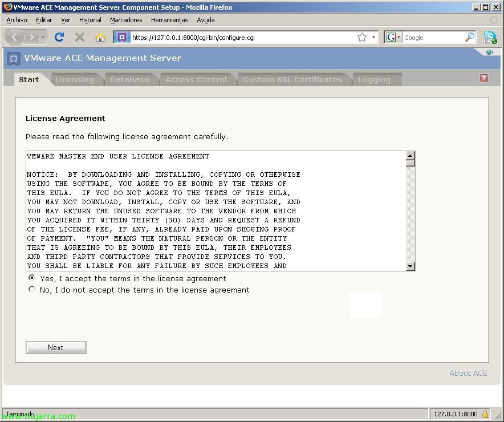This screenshot has height=422, width=504.
Task: Open the back/forward history dropdown arrow
Action: (43, 37)
